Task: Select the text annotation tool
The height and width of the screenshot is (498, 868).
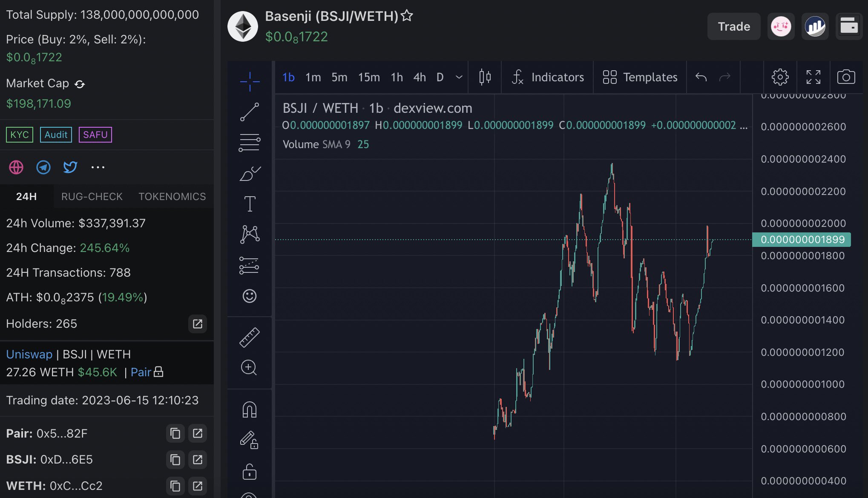Action: pyautogui.click(x=250, y=204)
